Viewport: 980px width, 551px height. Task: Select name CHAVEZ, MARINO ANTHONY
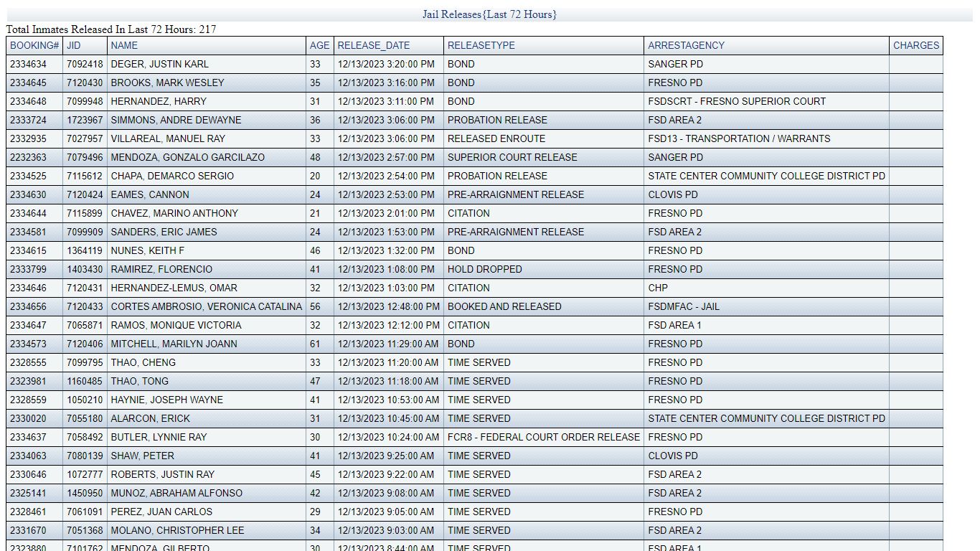[174, 213]
